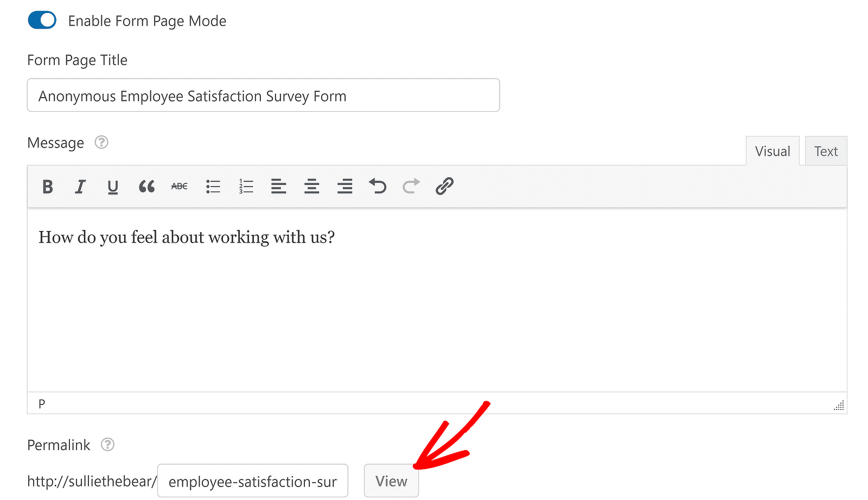Create a numbered list
Screen dimensions: 868x500
246,187
